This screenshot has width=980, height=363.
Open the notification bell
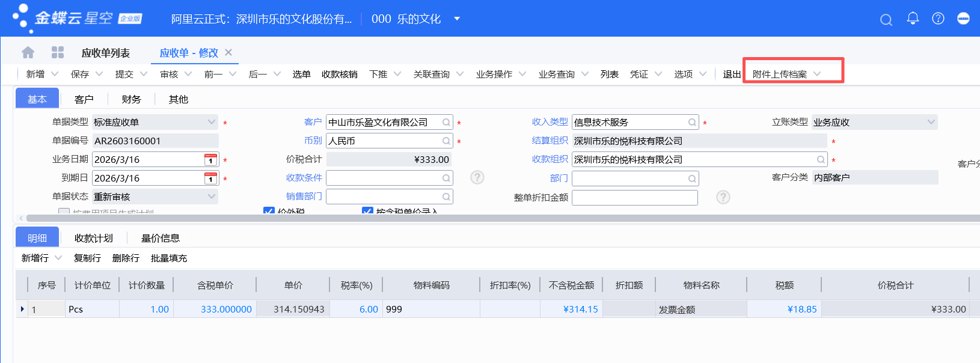pyautogui.click(x=913, y=19)
